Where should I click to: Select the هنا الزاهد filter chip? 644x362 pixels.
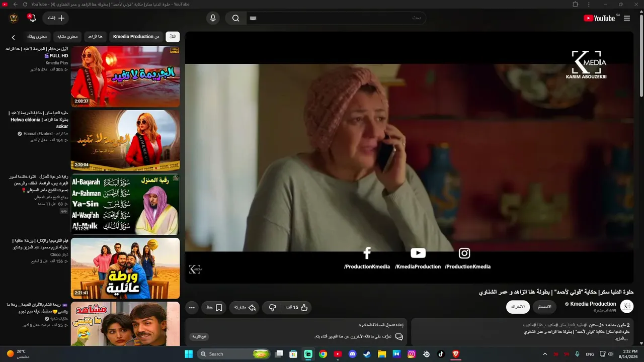95,36
